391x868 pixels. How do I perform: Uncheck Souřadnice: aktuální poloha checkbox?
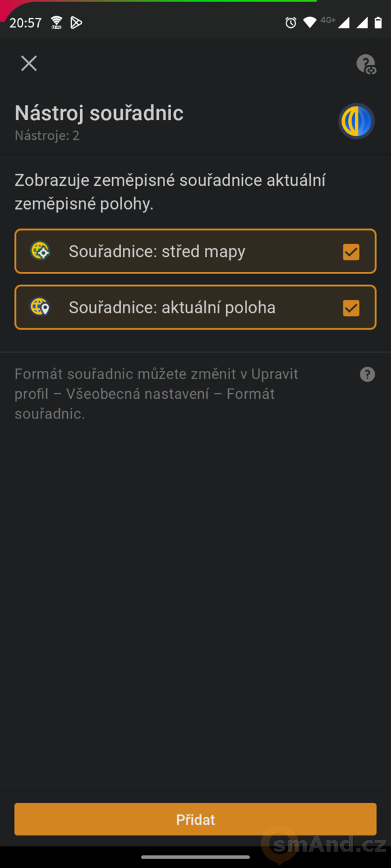click(x=351, y=308)
